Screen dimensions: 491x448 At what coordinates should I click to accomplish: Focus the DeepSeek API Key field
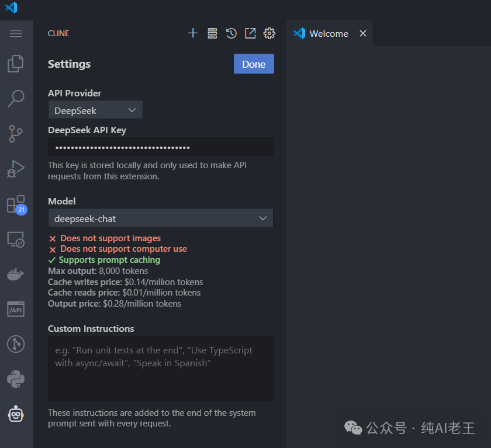(x=161, y=147)
